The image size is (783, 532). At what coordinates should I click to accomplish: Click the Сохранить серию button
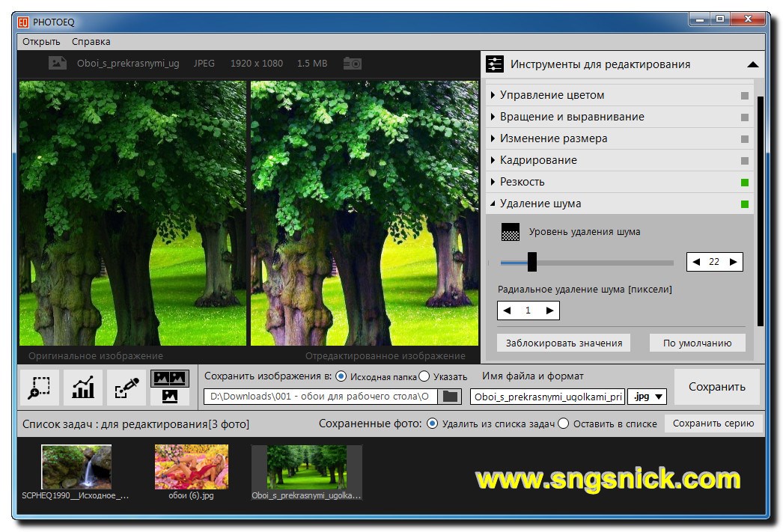[x=713, y=424]
